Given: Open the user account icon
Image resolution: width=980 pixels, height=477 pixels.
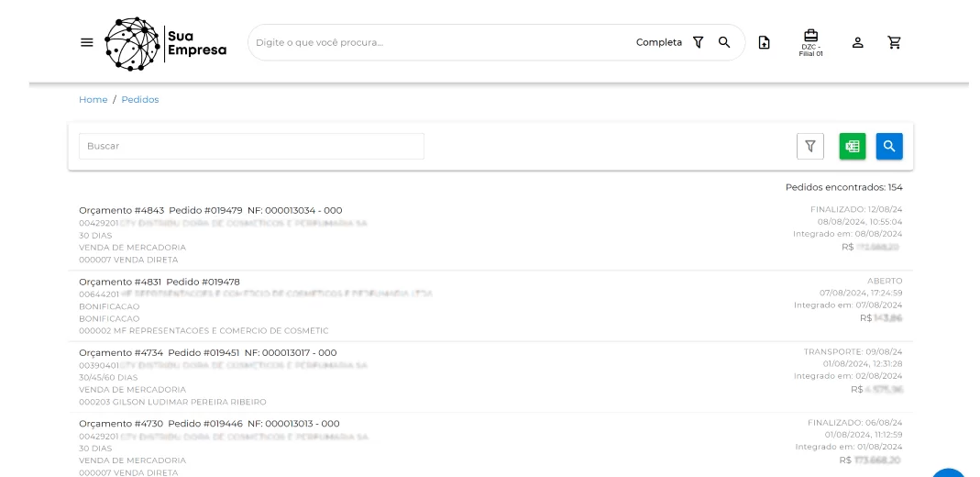Looking at the screenshot, I should click(x=857, y=42).
